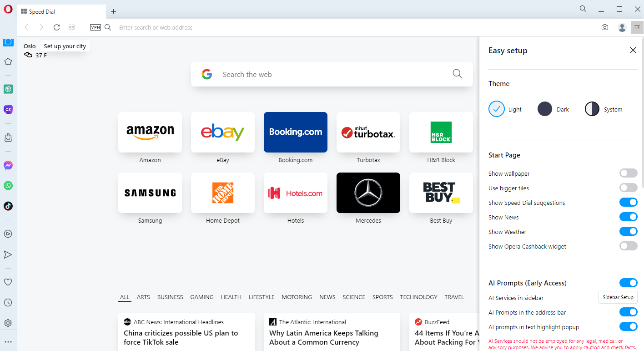Open sidebar three-dots more menu
The image size is (644, 351).
click(8, 342)
